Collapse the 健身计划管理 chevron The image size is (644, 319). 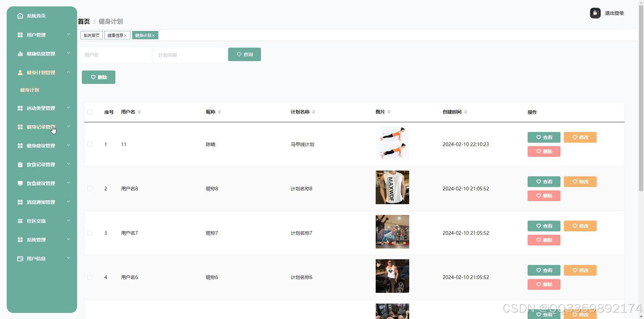pos(68,72)
